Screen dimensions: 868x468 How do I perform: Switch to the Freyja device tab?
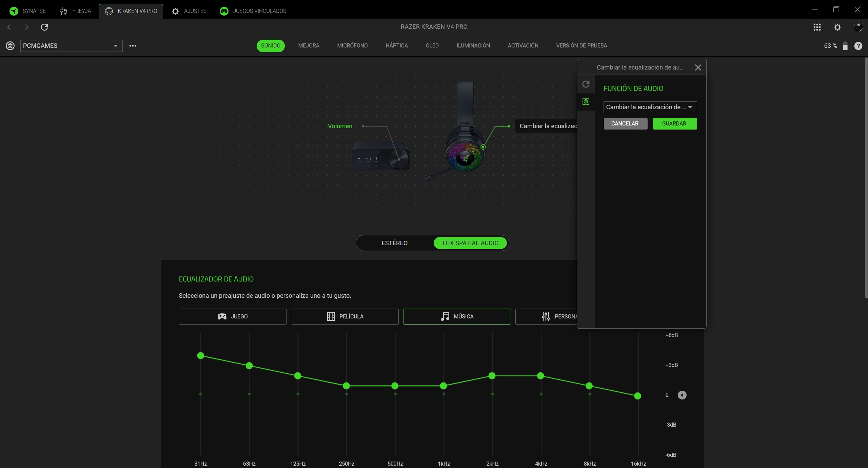click(75, 11)
